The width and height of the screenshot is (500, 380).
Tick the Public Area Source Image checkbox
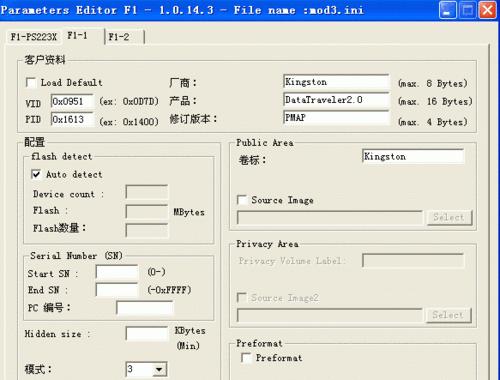click(x=242, y=200)
